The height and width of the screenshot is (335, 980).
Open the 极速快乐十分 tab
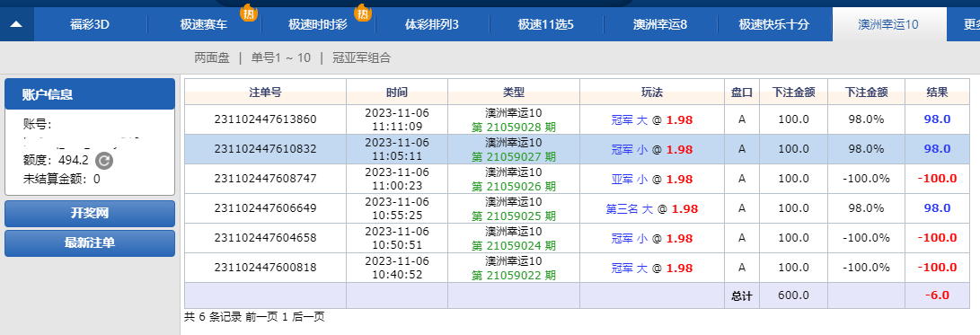pyautogui.click(x=774, y=24)
